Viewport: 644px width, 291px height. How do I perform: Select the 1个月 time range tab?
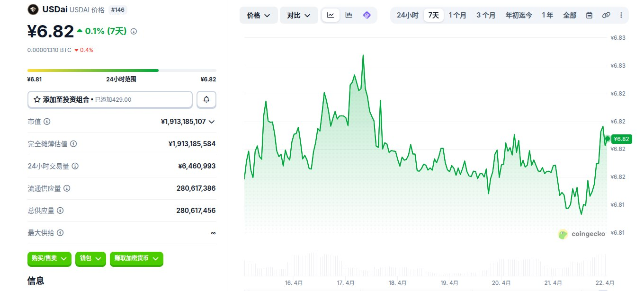pyautogui.click(x=457, y=15)
